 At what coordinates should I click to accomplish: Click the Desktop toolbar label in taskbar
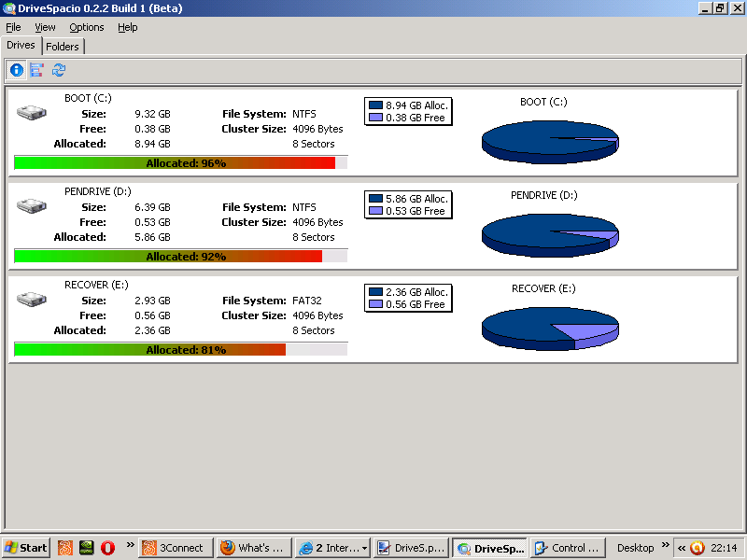[635, 548]
